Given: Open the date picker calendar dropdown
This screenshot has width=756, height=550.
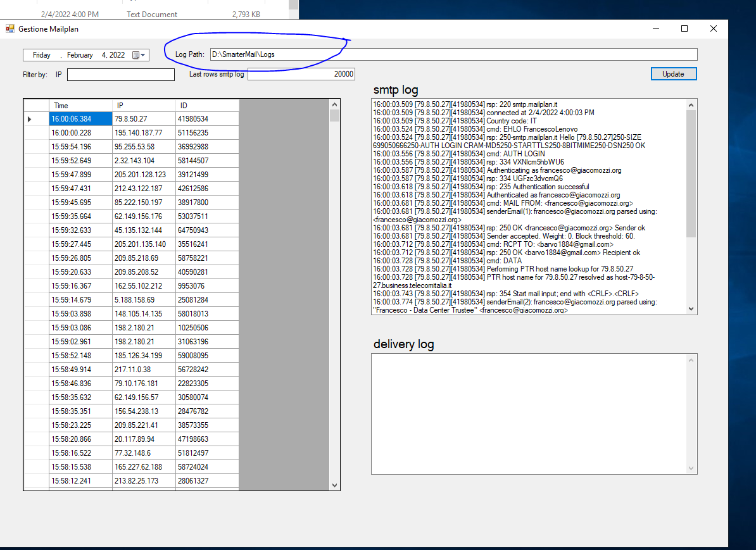Looking at the screenshot, I should (x=139, y=55).
